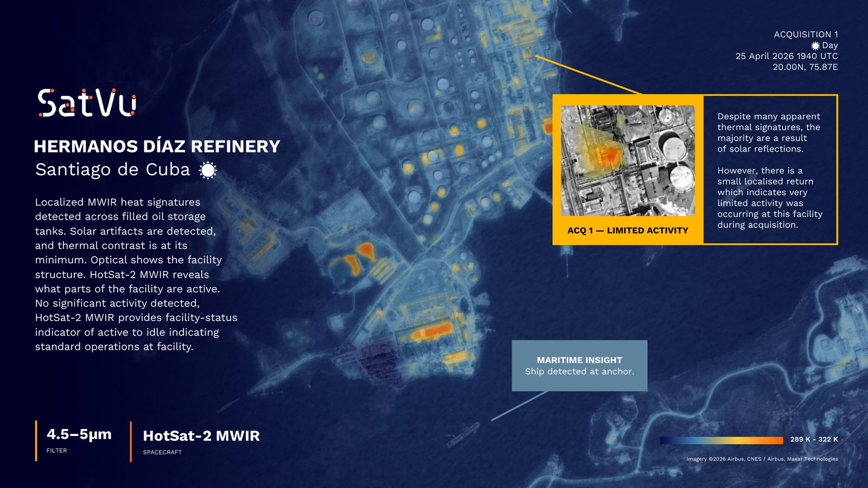868x488 pixels.
Task: Click the text Ship detected at anchor.
Action: point(579,371)
